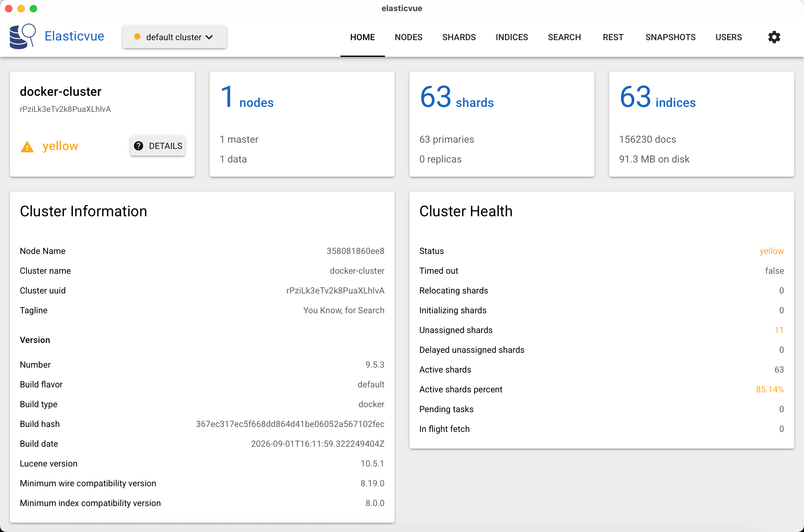Screen dimensions: 804x532
Task: Click the Pending tasks value
Action: point(782,409)
